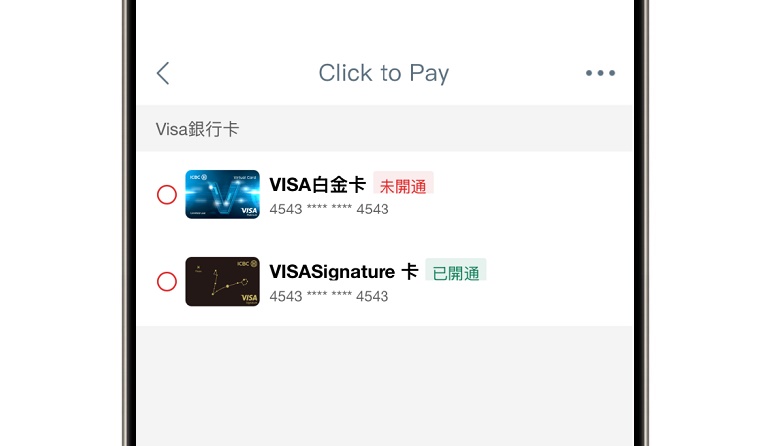Go back using the left arrow
Viewport: 771px width, 446px height.
coord(163,73)
